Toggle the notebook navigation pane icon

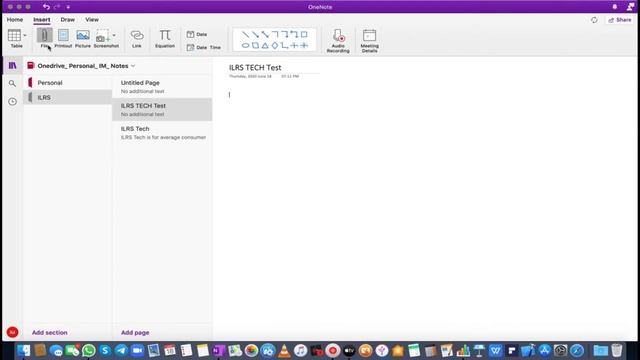coord(12,65)
